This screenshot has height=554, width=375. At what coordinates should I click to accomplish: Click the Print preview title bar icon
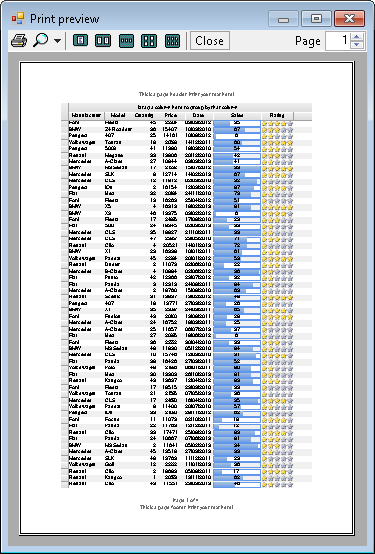pos(18,18)
